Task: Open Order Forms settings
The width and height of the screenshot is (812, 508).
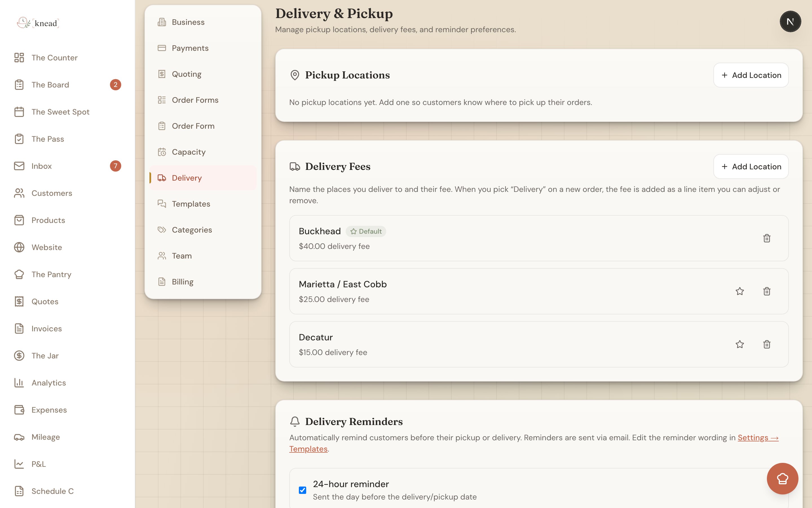Action: tap(203, 100)
